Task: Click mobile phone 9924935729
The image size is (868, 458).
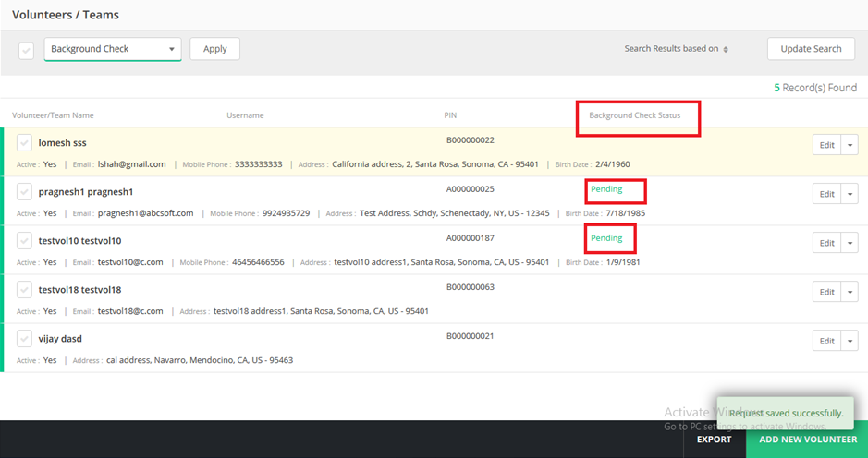Action: [x=287, y=213]
